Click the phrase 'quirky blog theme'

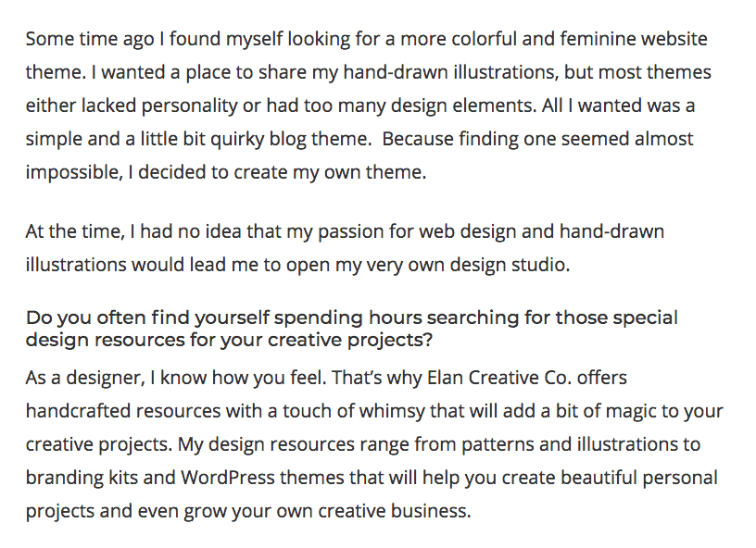pos(291,139)
